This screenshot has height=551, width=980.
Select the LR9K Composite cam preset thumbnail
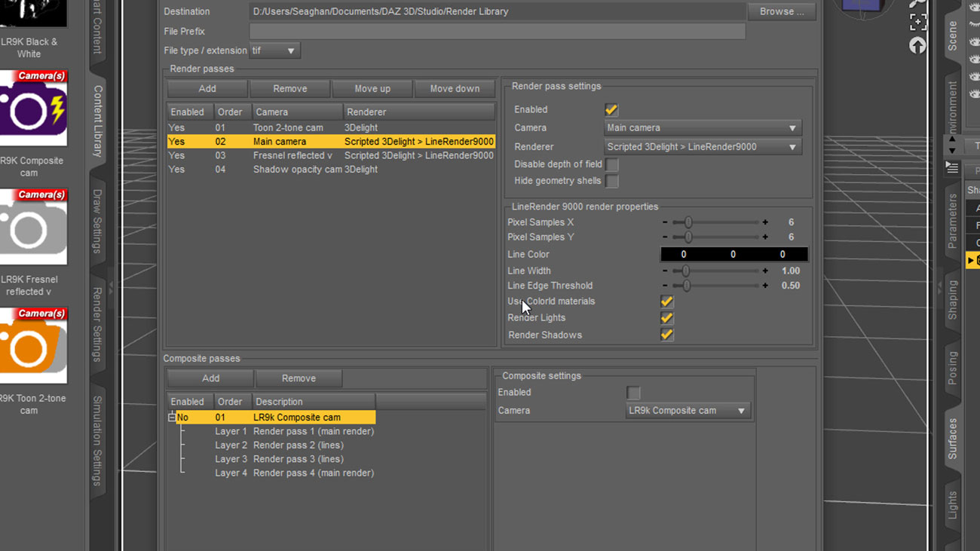coord(32,107)
